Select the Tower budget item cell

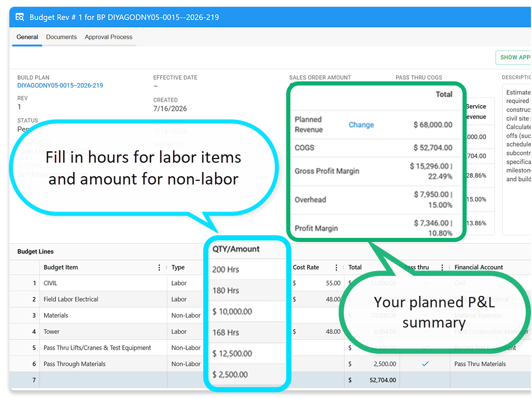click(104, 332)
